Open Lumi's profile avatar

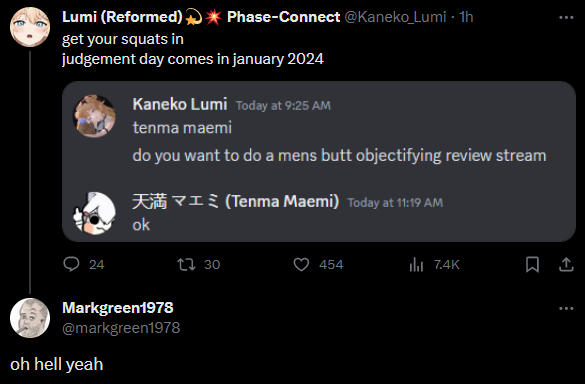click(30, 27)
